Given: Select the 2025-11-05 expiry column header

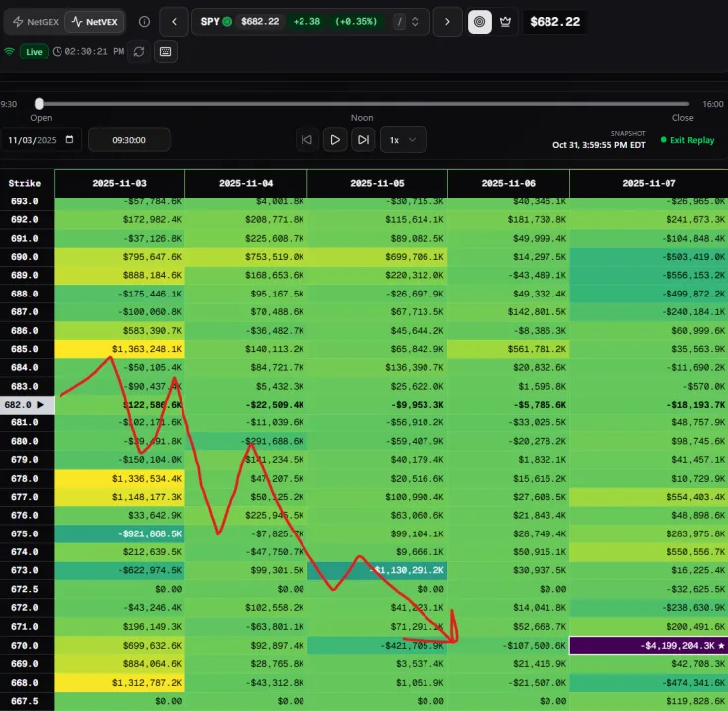Looking at the screenshot, I should 377,183.
